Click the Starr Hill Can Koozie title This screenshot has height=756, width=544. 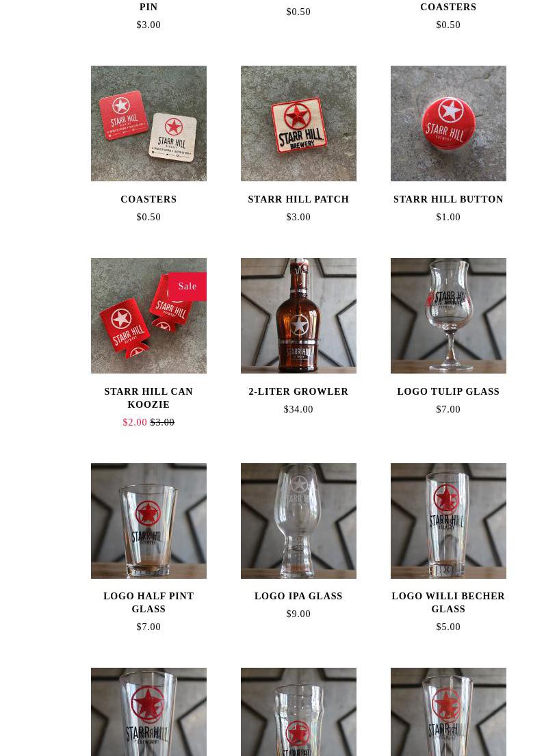pos(148,397)
